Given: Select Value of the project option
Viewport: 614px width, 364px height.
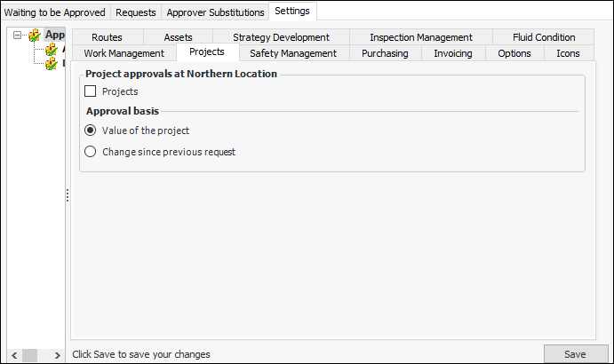Looking at the screenshot, I should 90,131.
